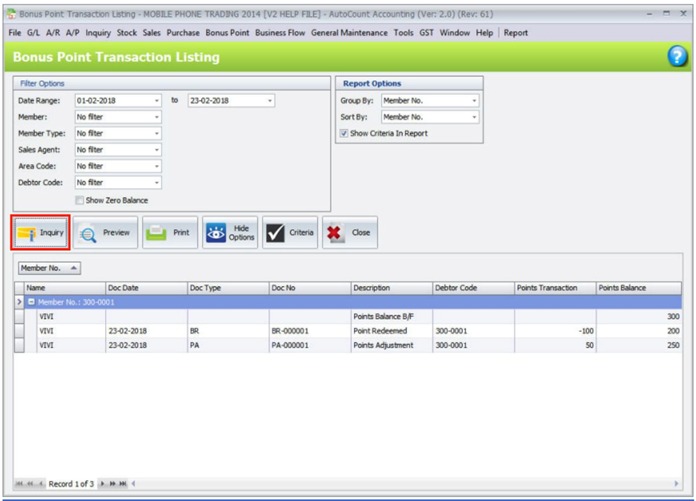Screen dimensions: 696x501
Task: Click the horizontal scrollbar at bottom
Action: (400, 484)
